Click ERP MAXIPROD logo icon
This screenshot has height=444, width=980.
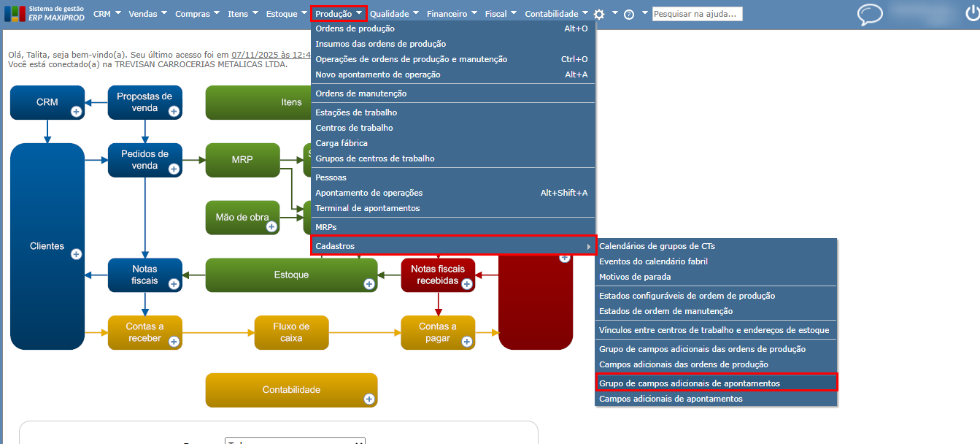[14, 14]
